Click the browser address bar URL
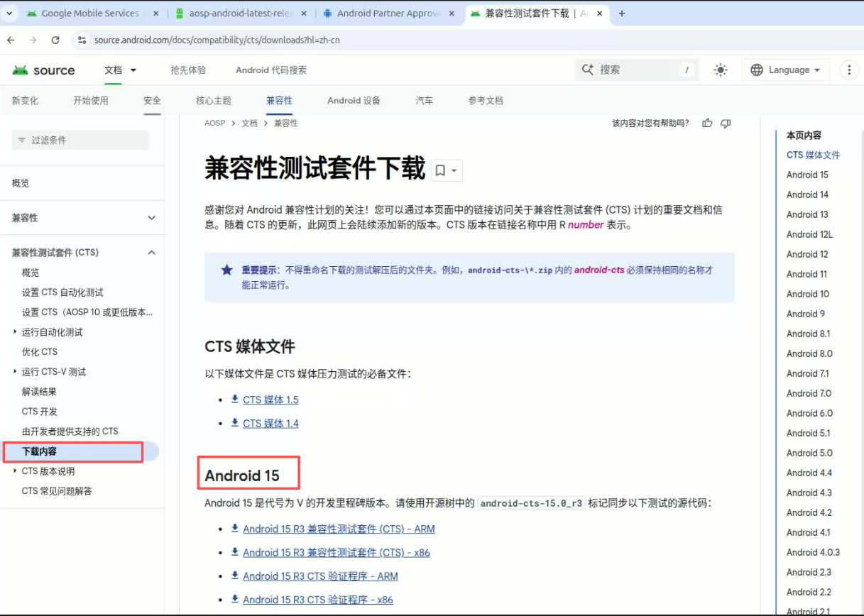Image resolution: width=864 pixels, height=616 pixels. click(217, 40)
